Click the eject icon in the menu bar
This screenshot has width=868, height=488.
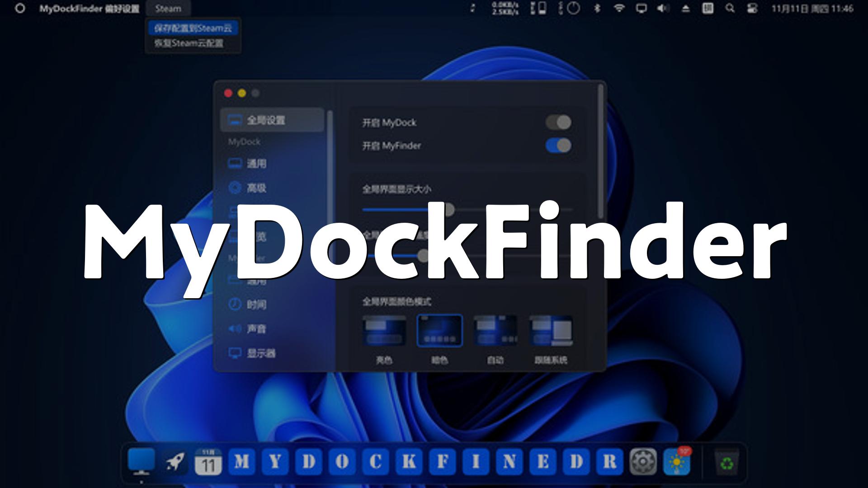coord(686,9)
